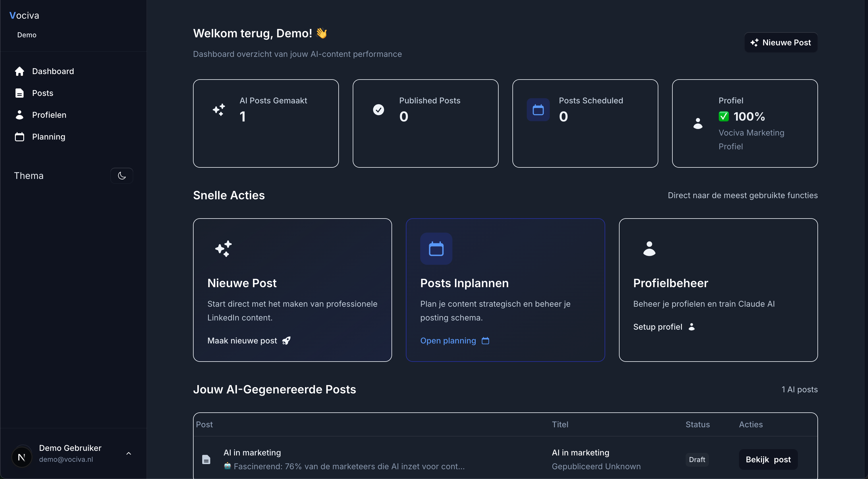The width and height of the screenshot is (868, 479).
Task: Click the checkmark icon on the Published Posts card
Action: 379,109
